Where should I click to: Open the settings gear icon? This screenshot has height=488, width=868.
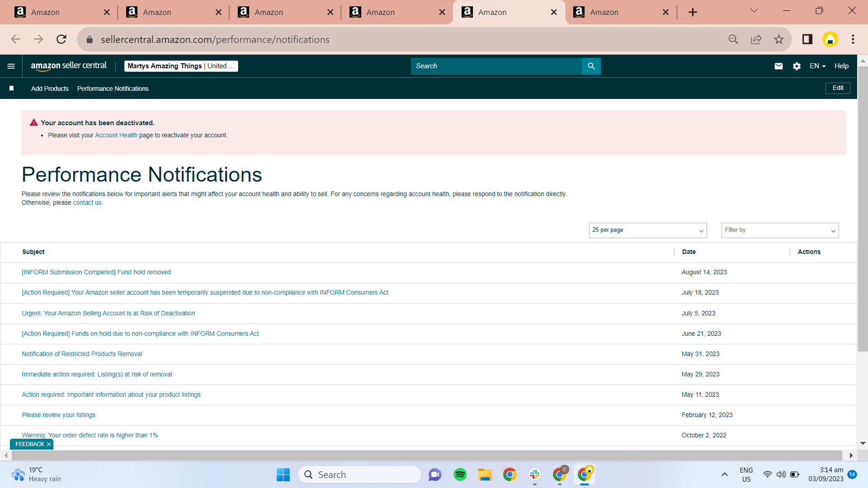pos(797,66)
